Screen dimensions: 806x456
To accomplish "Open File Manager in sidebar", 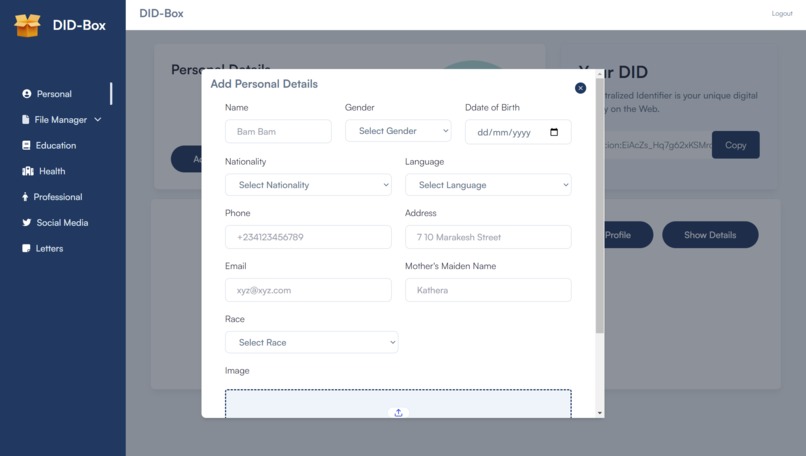I will [x=61, y=120].
